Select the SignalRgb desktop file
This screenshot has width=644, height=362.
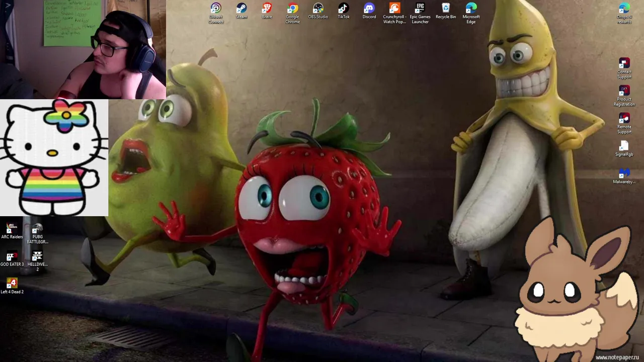(624, 149)
